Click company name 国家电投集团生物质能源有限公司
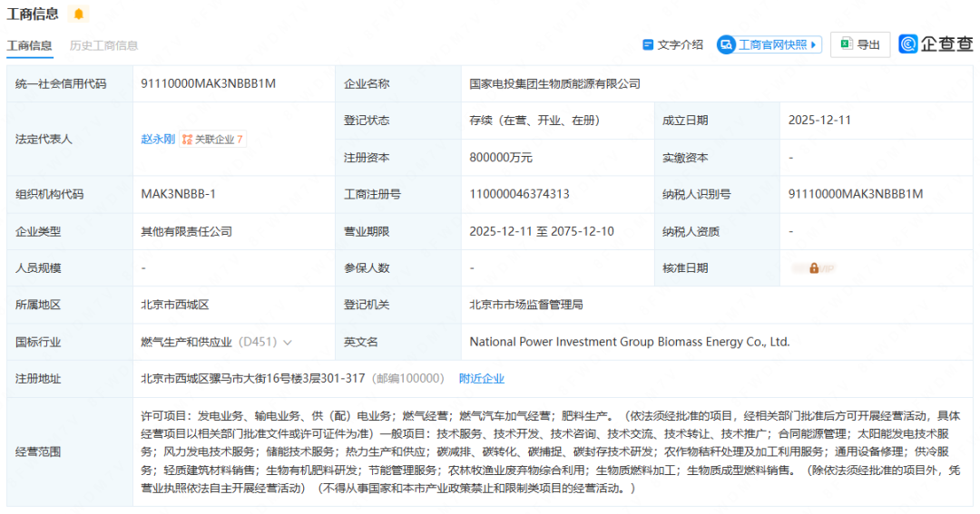 click(554, 83)
